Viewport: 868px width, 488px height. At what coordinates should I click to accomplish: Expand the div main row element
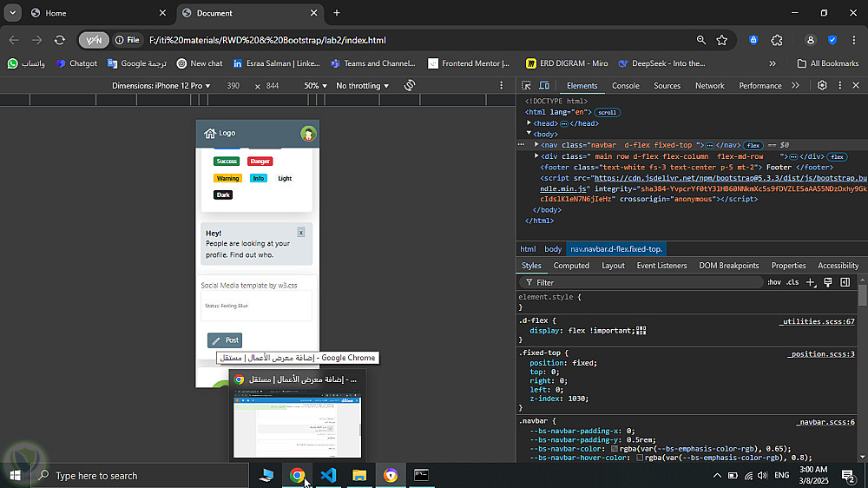click(536, 155)
